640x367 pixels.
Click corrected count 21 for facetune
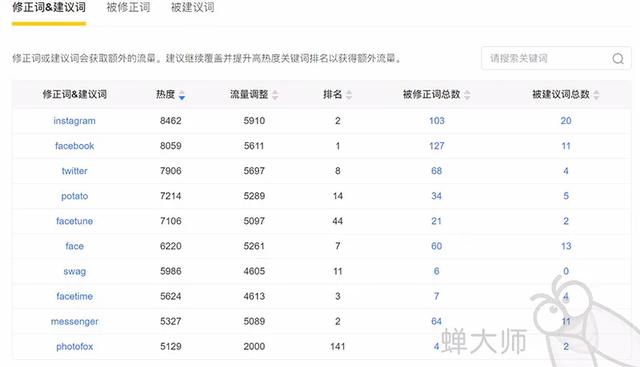click(x=436, y=221)
